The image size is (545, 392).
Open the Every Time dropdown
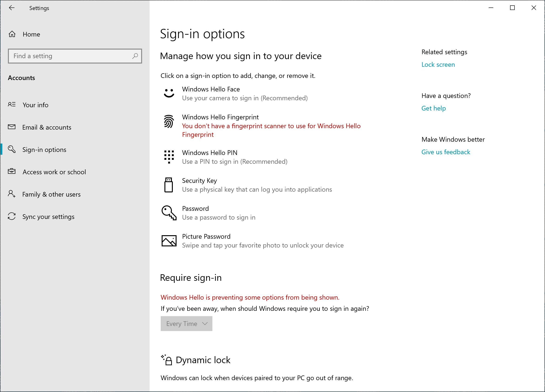[x=187, y=324]
